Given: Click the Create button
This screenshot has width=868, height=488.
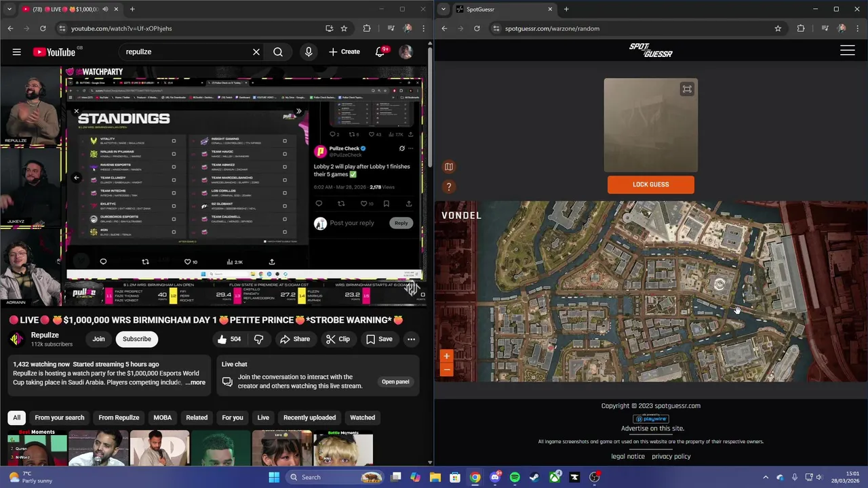Looking at the screenshot, I should coord(344,52).
